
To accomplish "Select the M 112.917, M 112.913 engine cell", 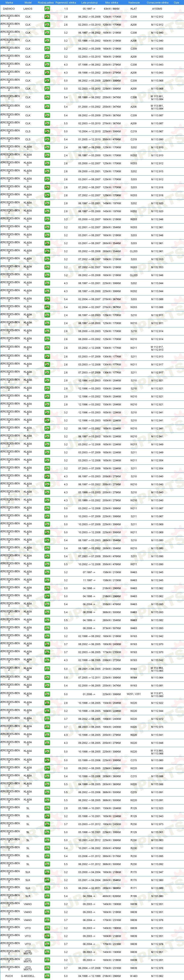I will (157, 348).
